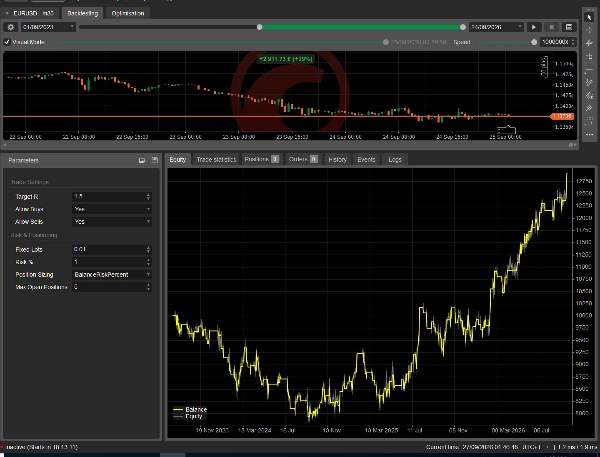Select the equidistant channel drawing tool
600x457 pixels.
[589, 83]
